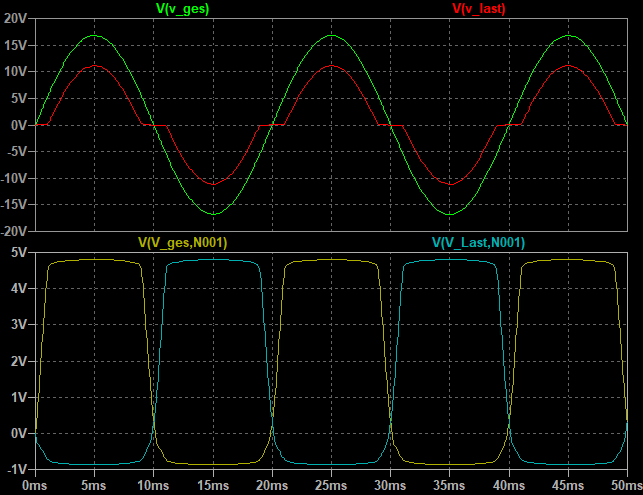This screenshot has height=495, width=643.
Task: Click the 5ms time axis label
Action: click(x=94, y=486)
